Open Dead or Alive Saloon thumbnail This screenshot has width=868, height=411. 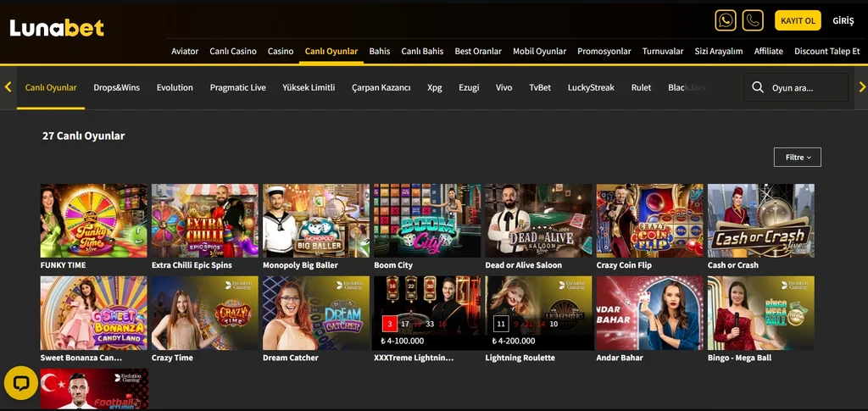pos(538,220)
